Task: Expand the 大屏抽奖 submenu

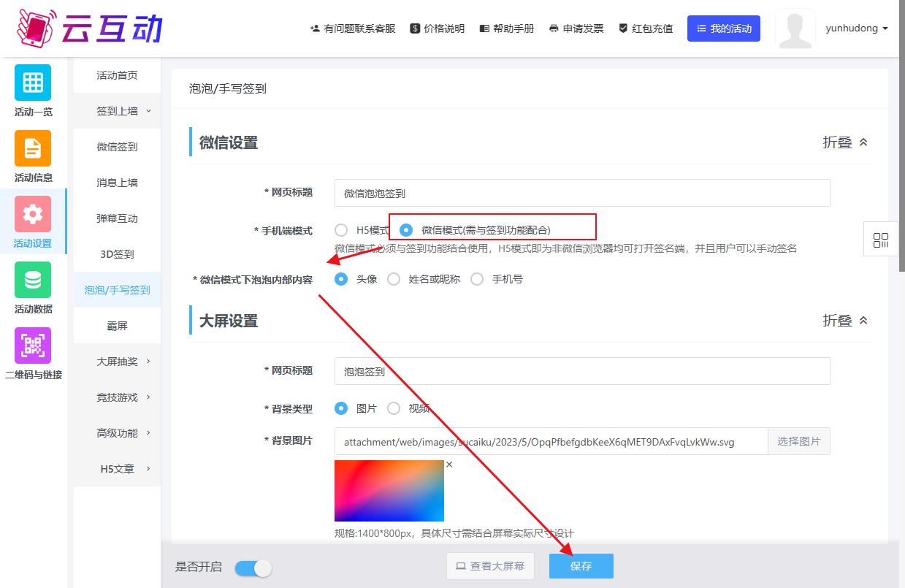Action: click(x=123, y=362)
